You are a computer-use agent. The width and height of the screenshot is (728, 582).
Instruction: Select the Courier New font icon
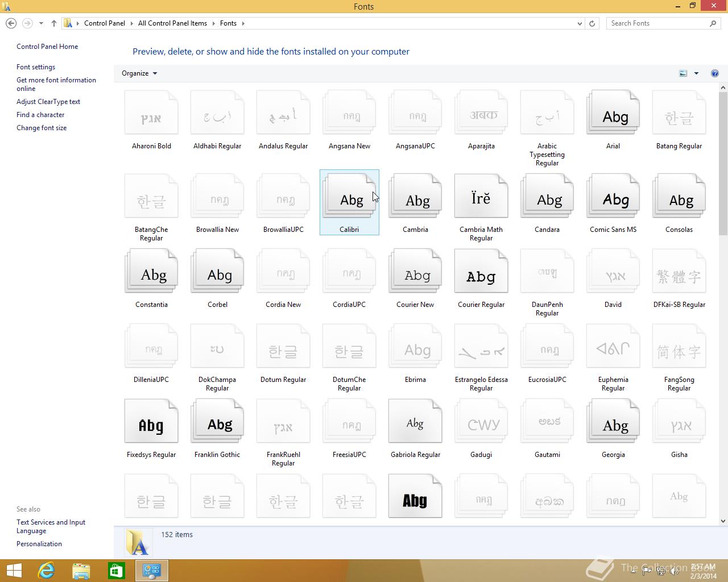coord(415,272)
